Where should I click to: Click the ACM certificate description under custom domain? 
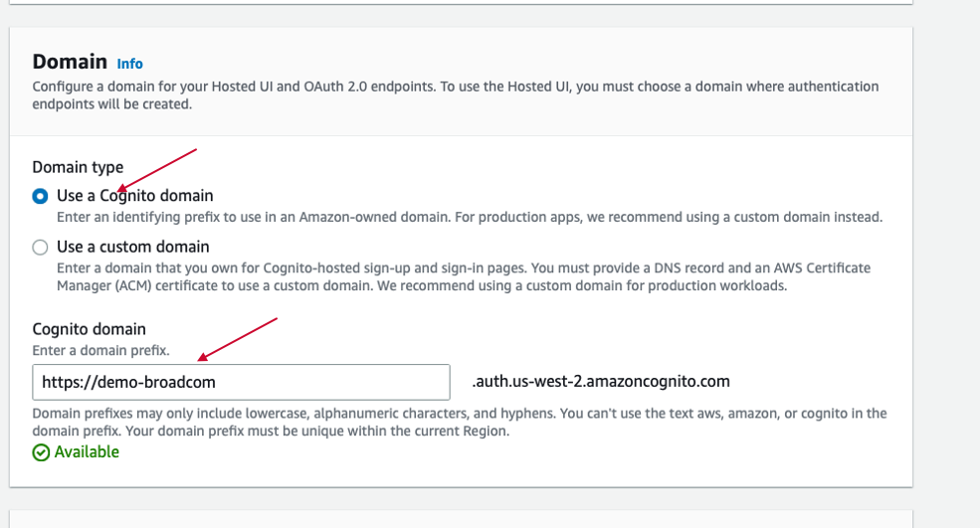coord(464,276)
